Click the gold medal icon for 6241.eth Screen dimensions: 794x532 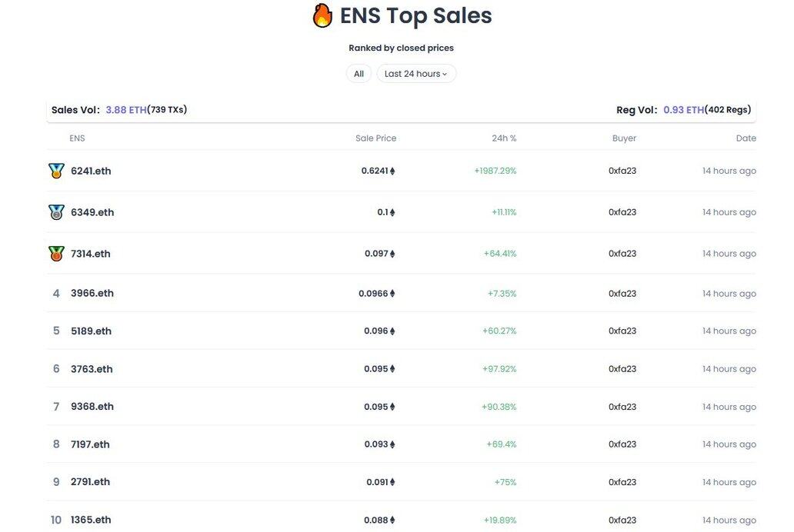pos(56,171)
